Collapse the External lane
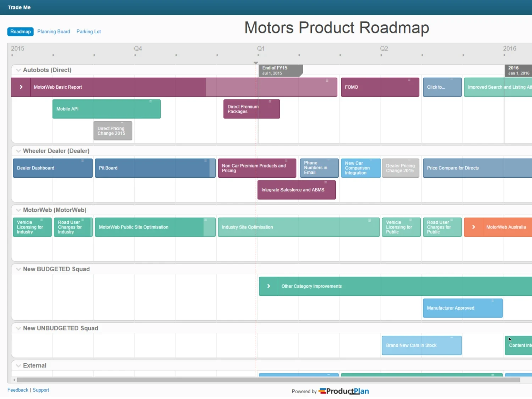This screenshot has width=532, height=399. 18,366
